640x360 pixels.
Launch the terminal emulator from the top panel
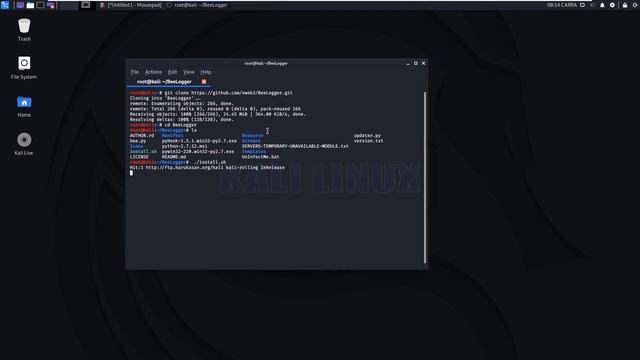point(40,5)
